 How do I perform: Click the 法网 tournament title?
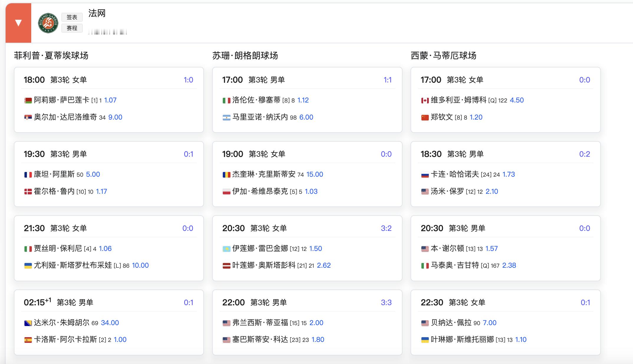click(x=97, y=13)
